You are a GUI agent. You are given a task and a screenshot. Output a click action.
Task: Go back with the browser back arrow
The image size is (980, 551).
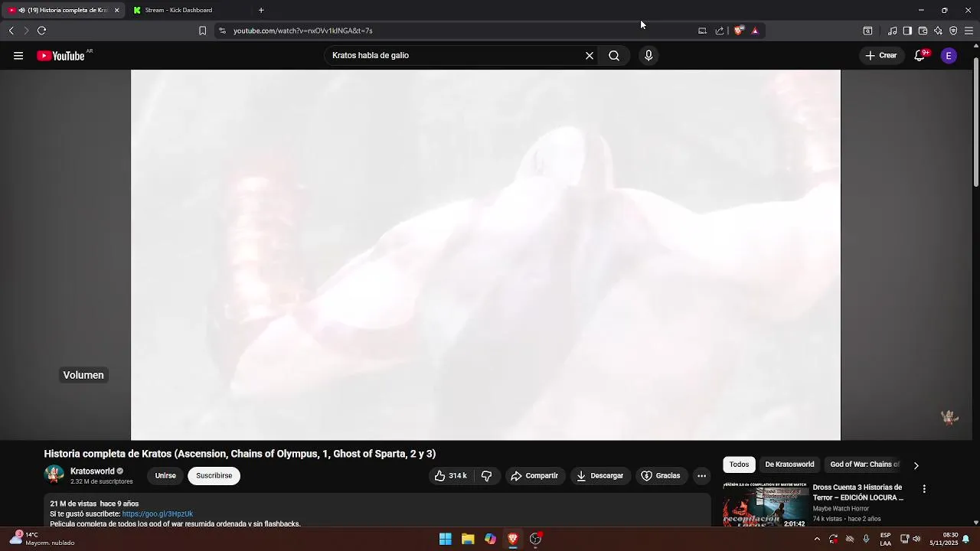11,31
